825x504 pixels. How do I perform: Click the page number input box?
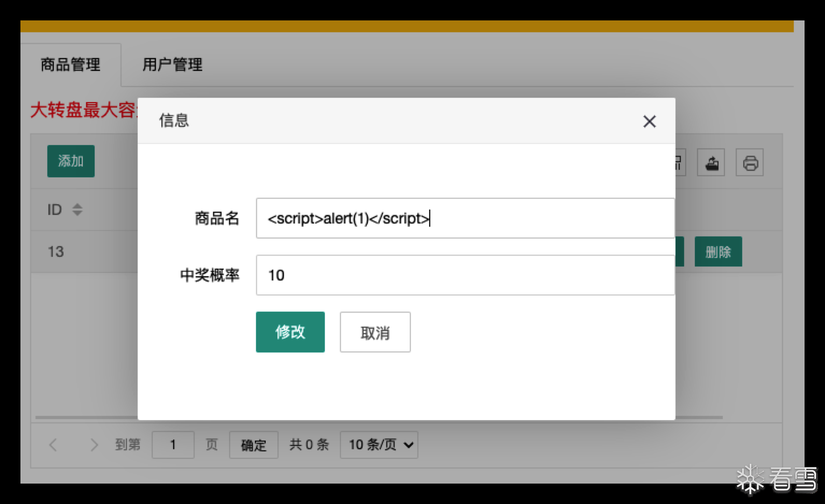pos(173,445)
